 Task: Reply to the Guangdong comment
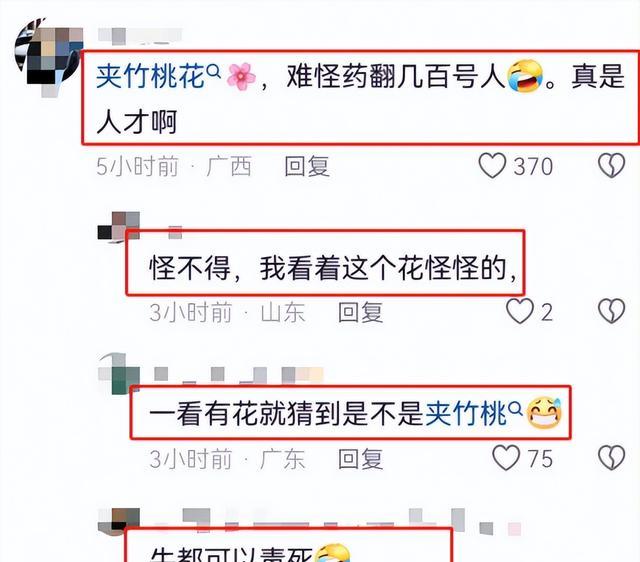(360, 458)
